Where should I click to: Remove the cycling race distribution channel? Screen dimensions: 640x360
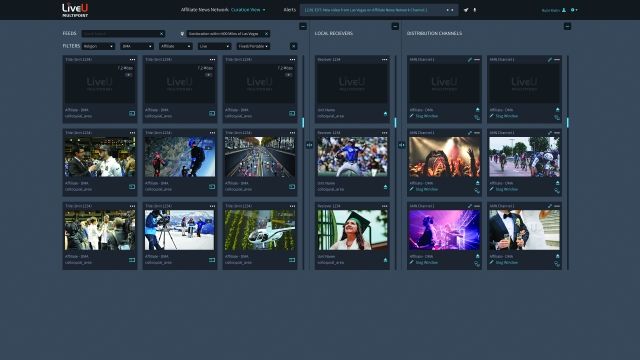pyautogui.click(x=557, y=133)
